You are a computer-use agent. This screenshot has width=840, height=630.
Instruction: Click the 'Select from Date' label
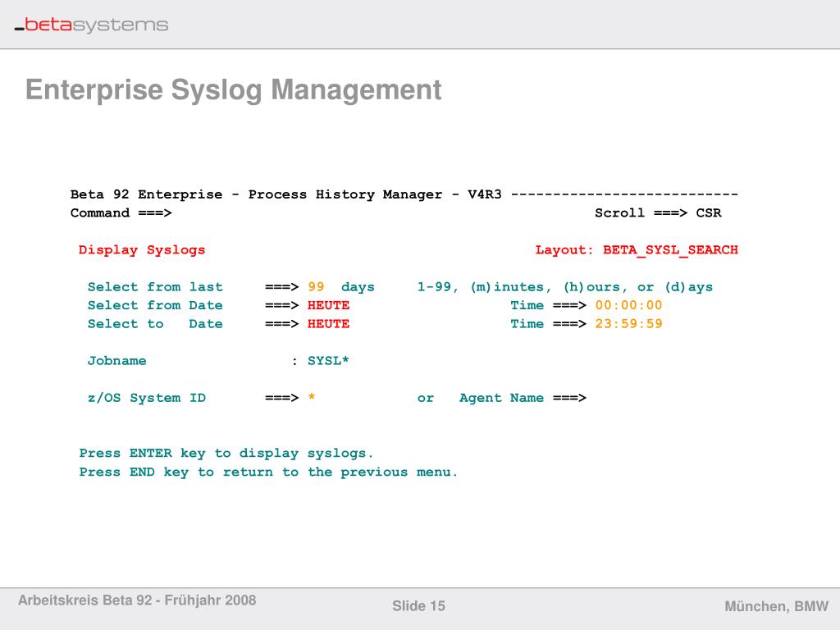[155, 305]
